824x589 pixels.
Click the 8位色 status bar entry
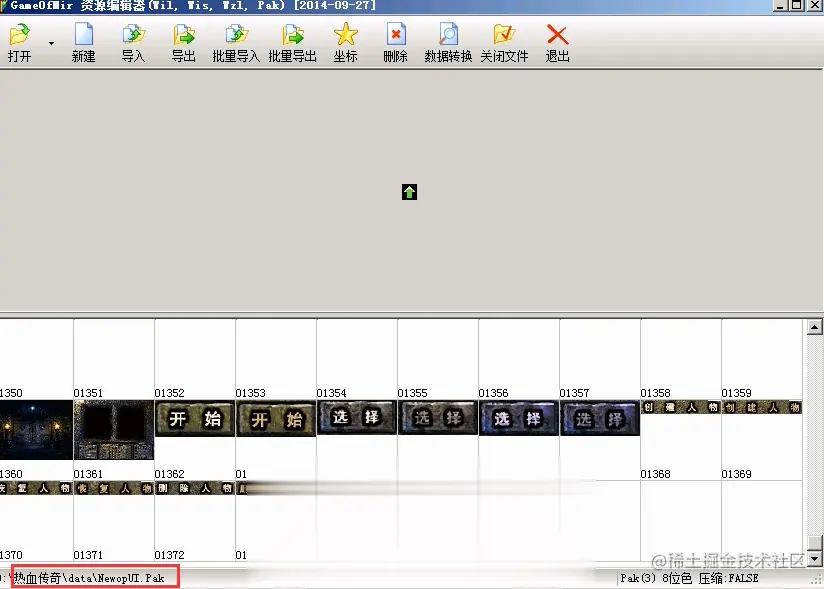click(677, 578)
